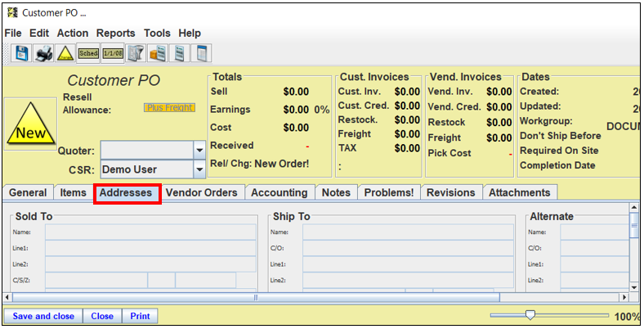Expand the CSR dropdown arrow
The image size is (644, 329).
tap(199, 169)
